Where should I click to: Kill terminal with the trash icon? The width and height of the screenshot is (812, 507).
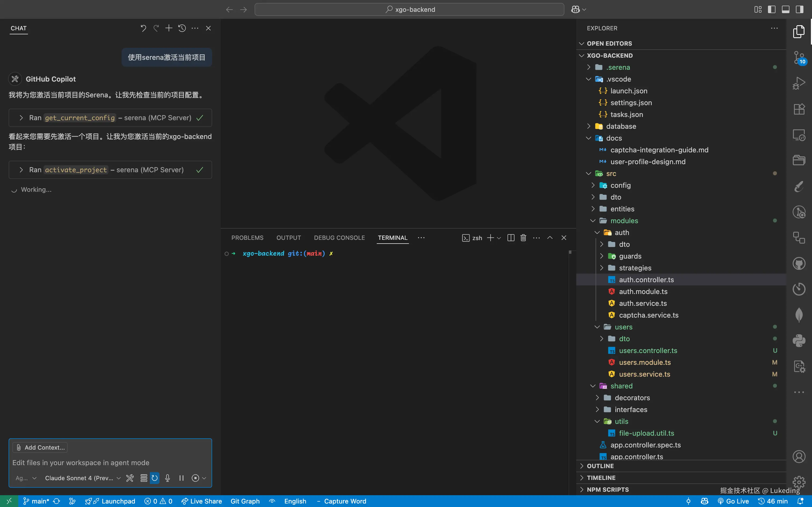coord(523,238)
